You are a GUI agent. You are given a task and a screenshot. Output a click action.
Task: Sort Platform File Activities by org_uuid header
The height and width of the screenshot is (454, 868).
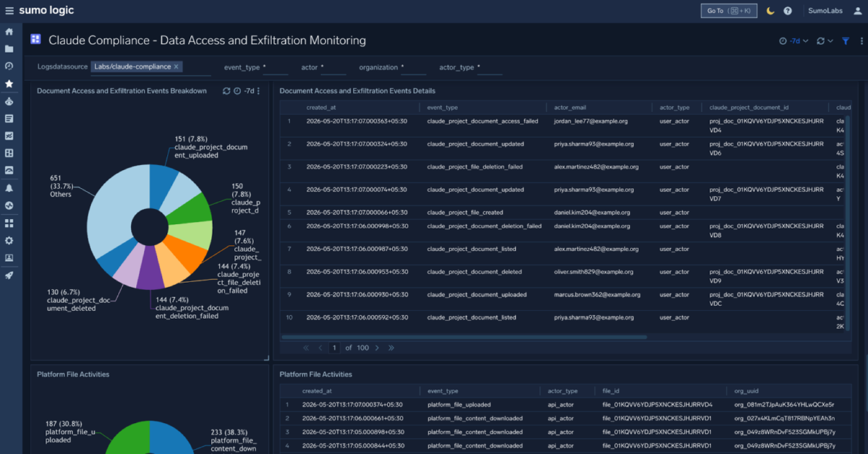748,391
